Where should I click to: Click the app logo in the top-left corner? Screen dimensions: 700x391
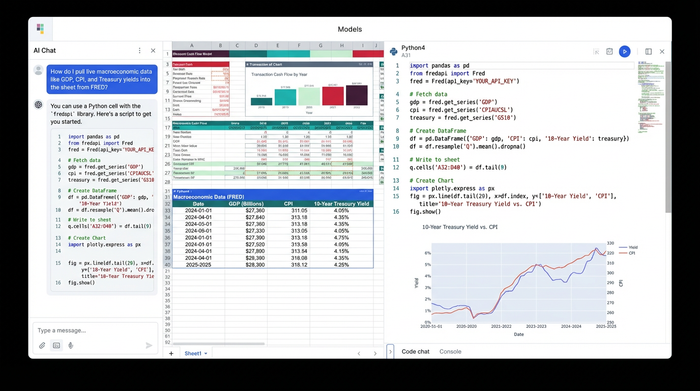40,29
